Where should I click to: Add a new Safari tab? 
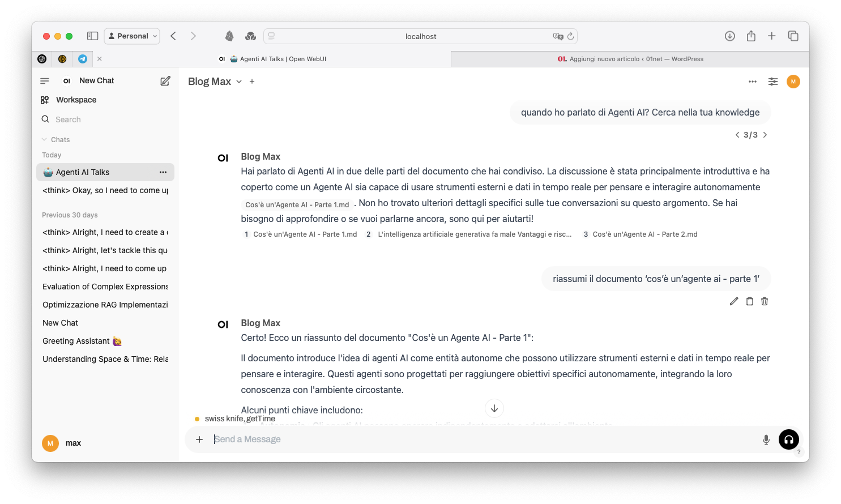[772, 36]
